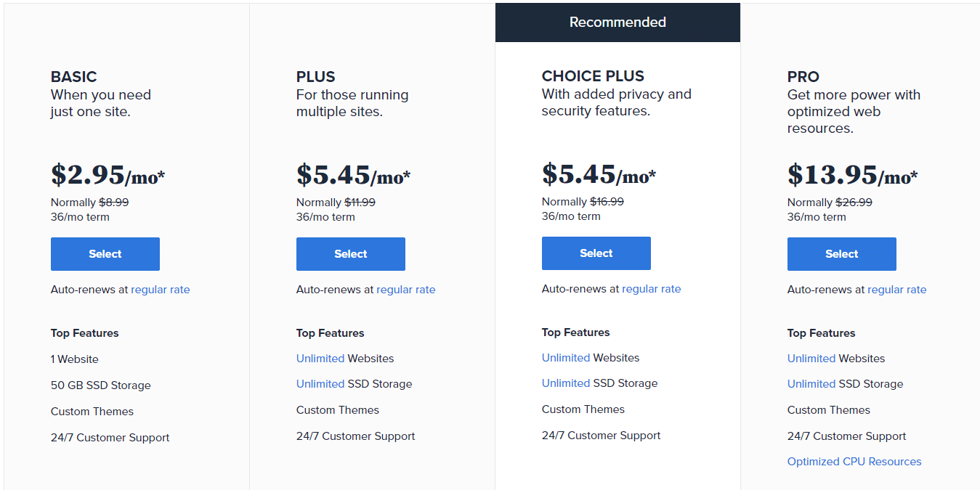980x490 pixels.
Task: Open Optimized CPU Resources link
Action: (x=854, y=462)
